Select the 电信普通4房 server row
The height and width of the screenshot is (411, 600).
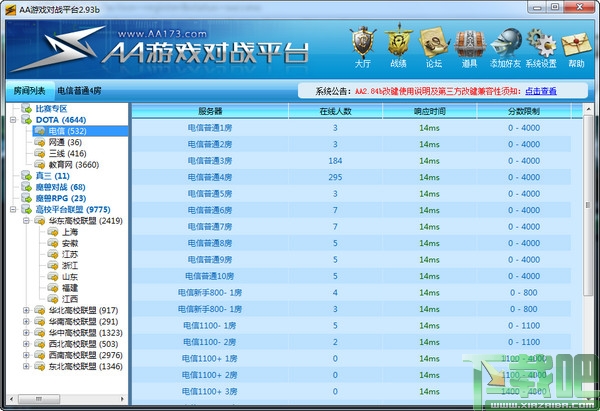(x=210, y=177)
